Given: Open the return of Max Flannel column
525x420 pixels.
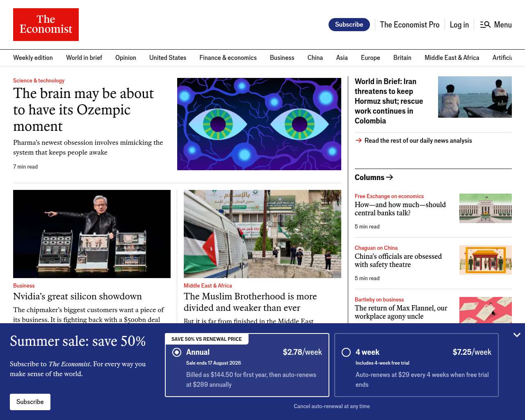Looking at the screenshot, I should 401,312.
